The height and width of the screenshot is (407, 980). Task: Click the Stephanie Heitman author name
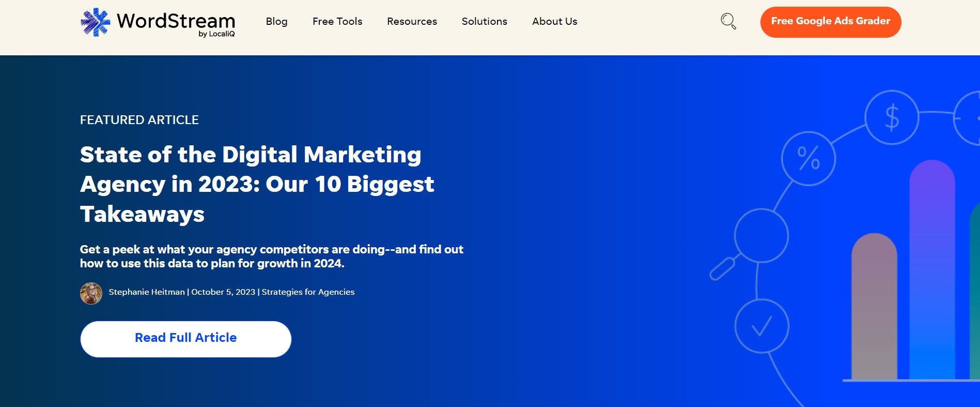147,292
